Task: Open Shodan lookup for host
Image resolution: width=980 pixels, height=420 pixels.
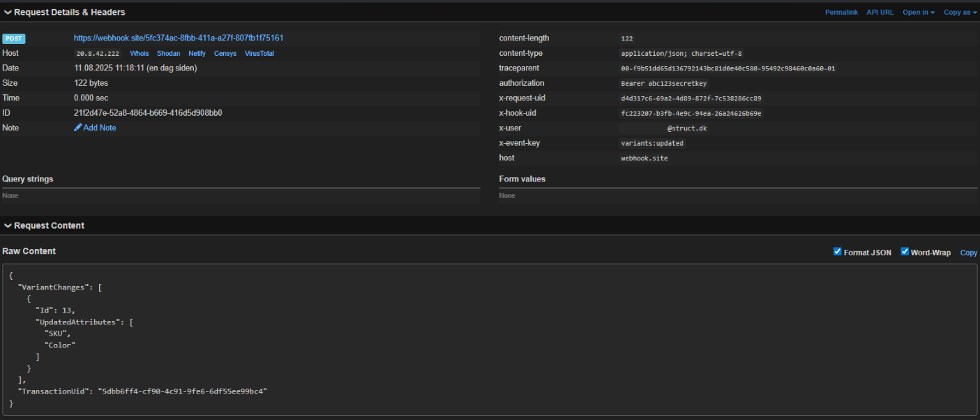Action: point(168,54)
